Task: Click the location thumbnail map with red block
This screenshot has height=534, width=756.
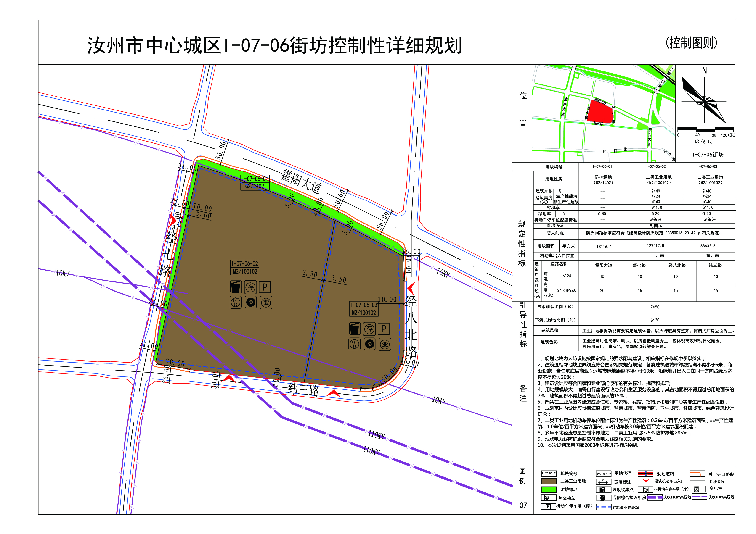Action: (604, 113)
